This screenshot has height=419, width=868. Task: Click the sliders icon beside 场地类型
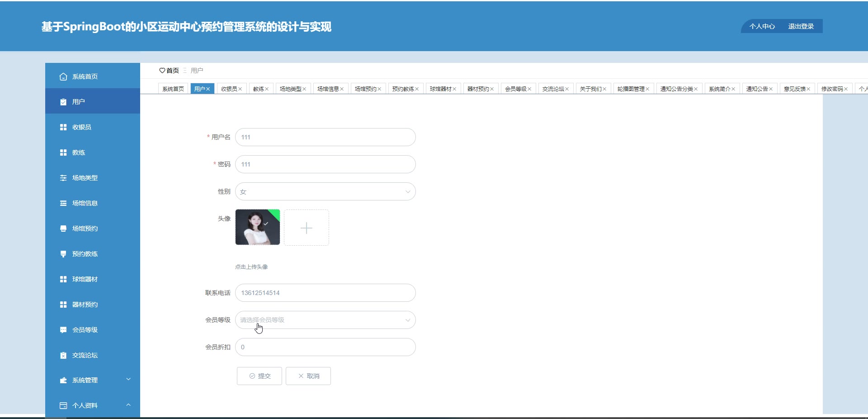tap(63, 178)
